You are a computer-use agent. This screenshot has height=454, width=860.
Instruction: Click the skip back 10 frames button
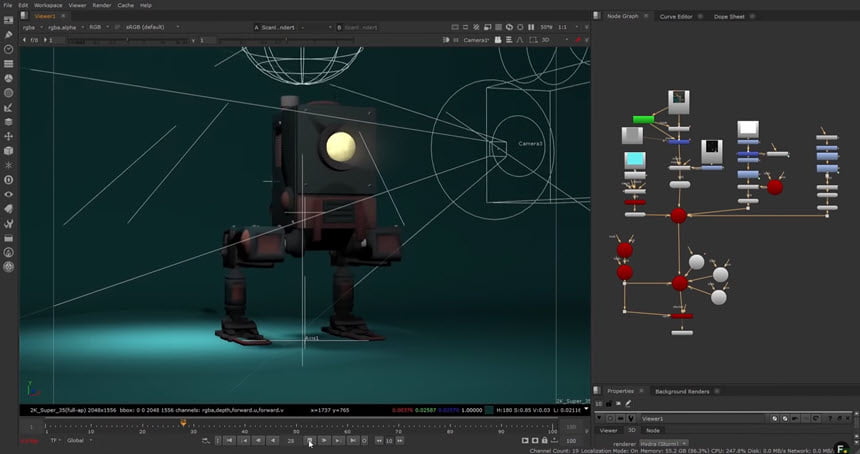(x=379, y=440)
